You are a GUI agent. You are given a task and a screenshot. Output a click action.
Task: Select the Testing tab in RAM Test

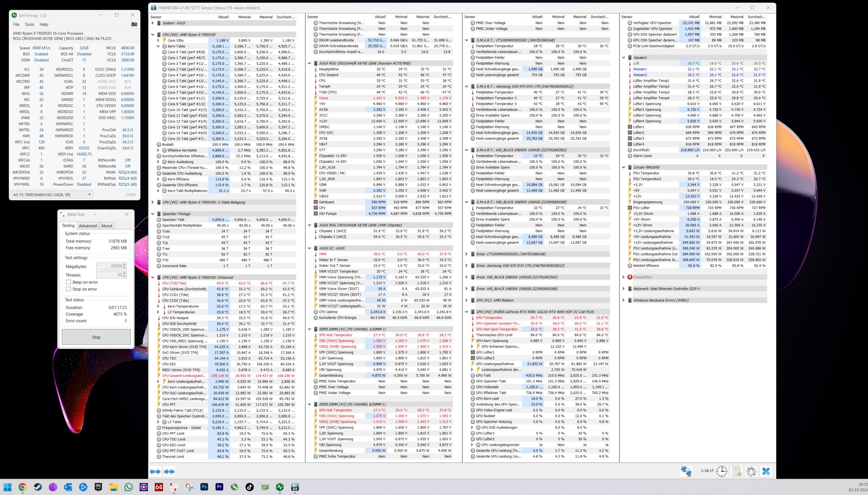tap(68, 226)
